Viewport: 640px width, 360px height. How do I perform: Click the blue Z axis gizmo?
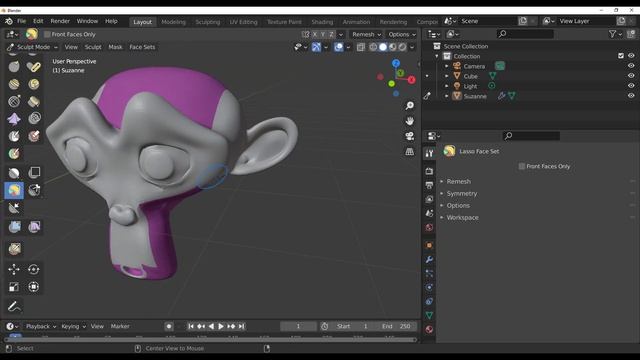pos(396,63)
